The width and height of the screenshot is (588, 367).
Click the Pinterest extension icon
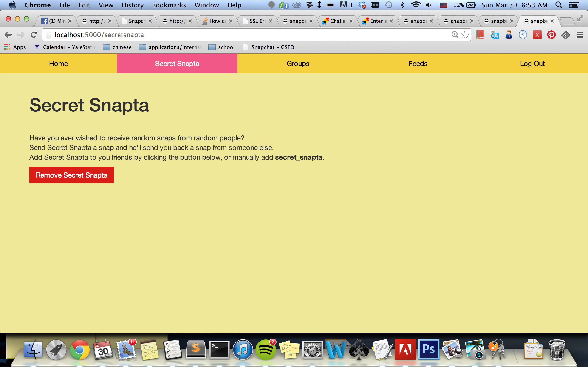click(x=551, y=35)
